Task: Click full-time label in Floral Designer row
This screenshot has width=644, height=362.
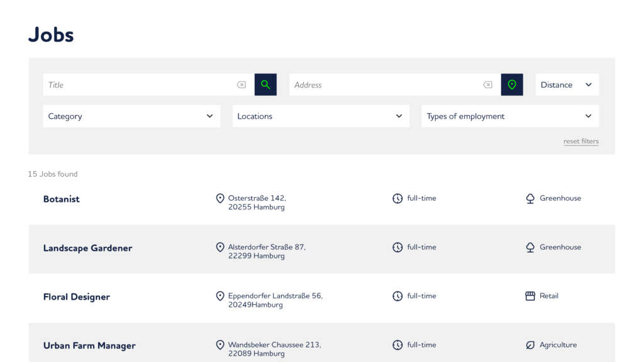Action: coord(422,296)
